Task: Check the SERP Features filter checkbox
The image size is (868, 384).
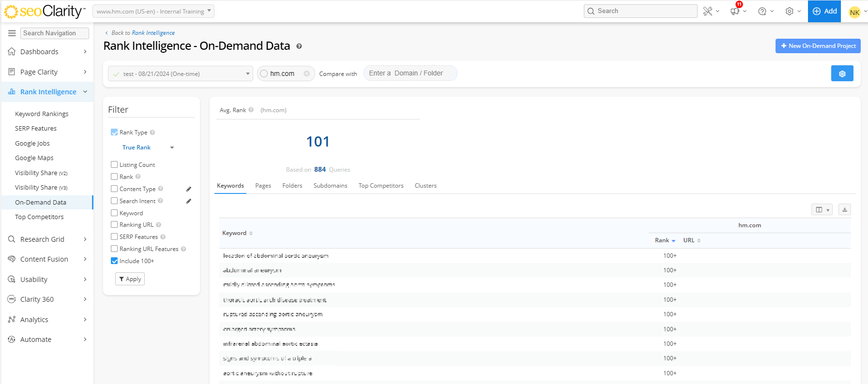Action: 114,236
